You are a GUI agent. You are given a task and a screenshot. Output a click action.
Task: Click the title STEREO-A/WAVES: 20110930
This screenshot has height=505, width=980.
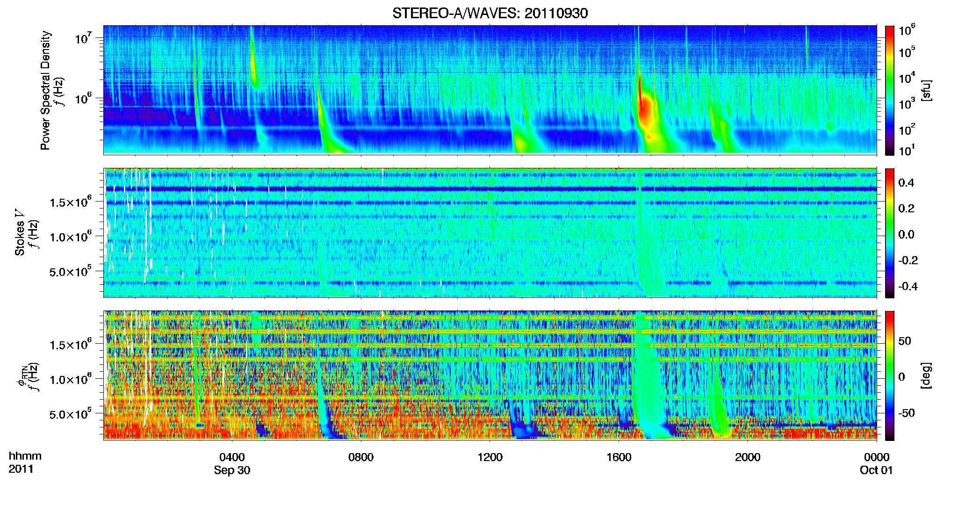click(x=490, y=13)
